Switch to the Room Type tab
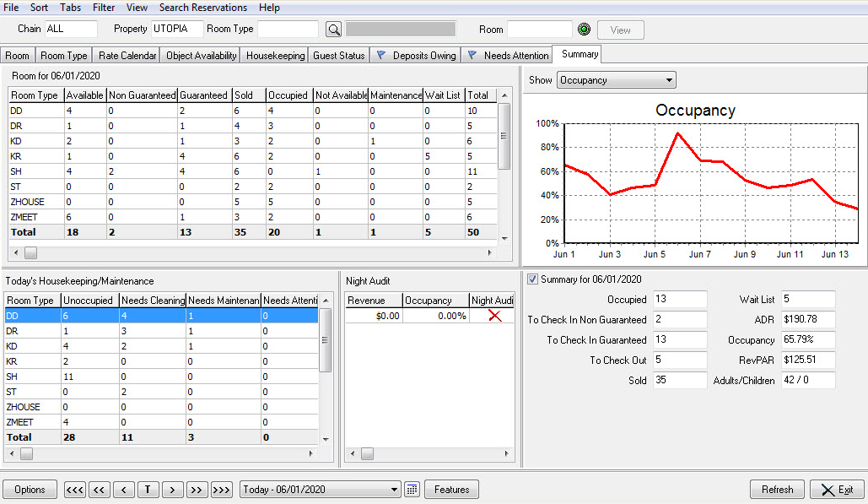Screen dimensions: 868x504 point(63,56)
